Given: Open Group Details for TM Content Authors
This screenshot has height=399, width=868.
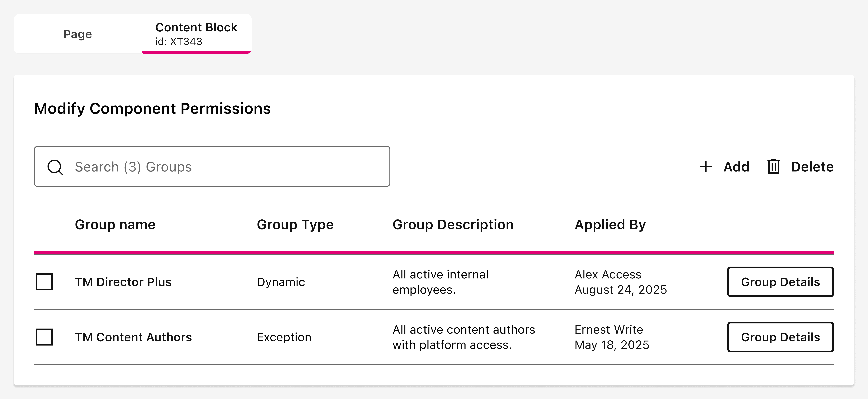Looking at the screenshot, I should (780, 337).
